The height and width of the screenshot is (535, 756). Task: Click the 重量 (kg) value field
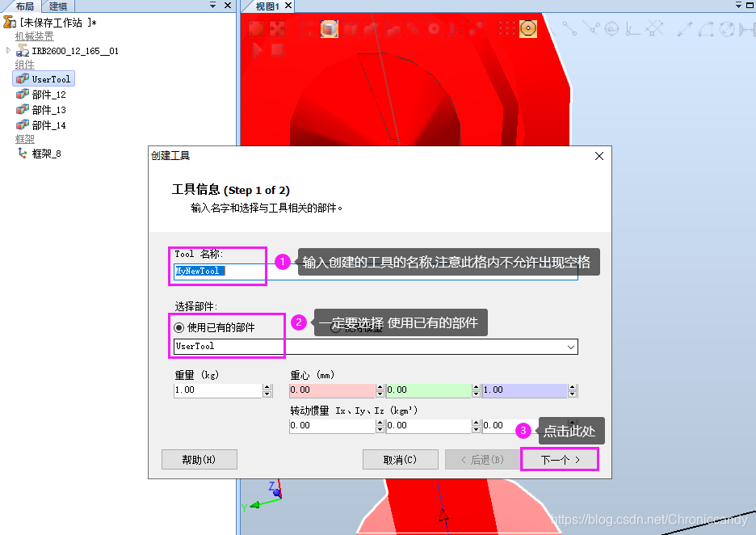218,390
